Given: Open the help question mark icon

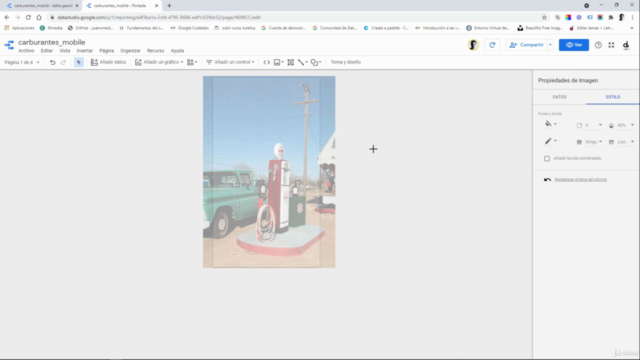Looking at the screenshot, I should pos(598,45).
